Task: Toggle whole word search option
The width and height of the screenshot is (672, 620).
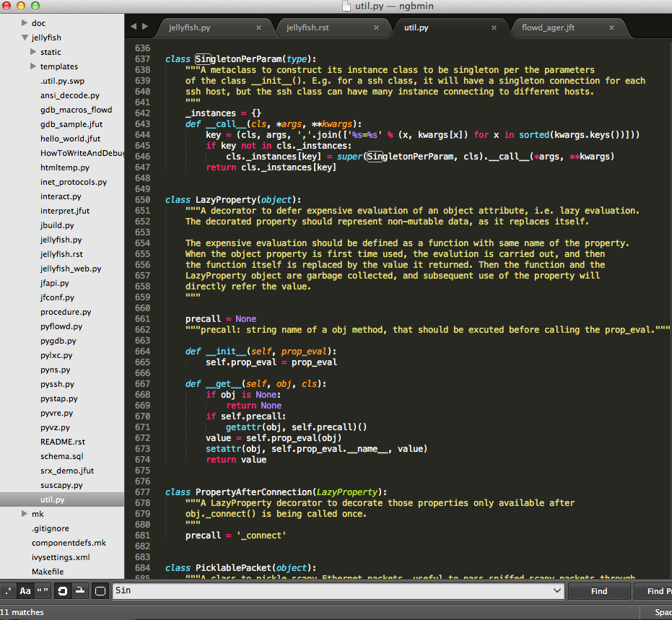Action: click(43, 591)
